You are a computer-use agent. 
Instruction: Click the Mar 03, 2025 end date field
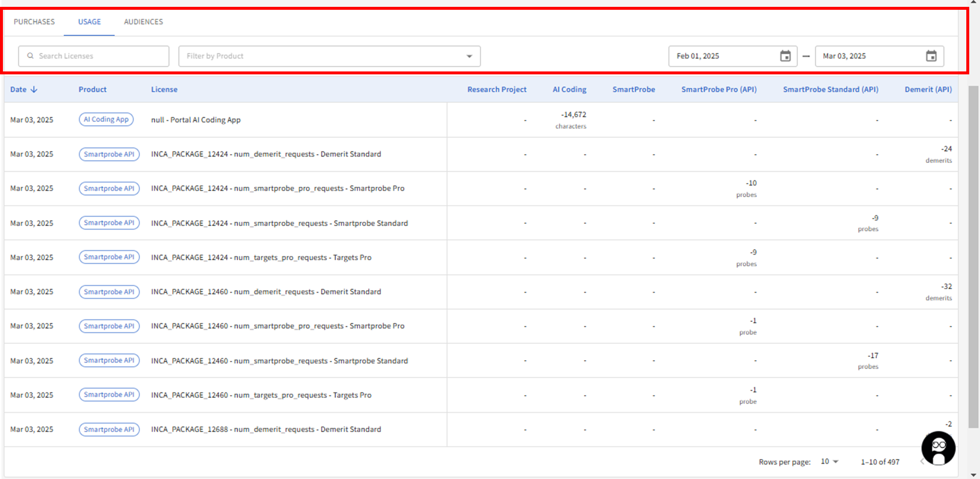(879, 56)
